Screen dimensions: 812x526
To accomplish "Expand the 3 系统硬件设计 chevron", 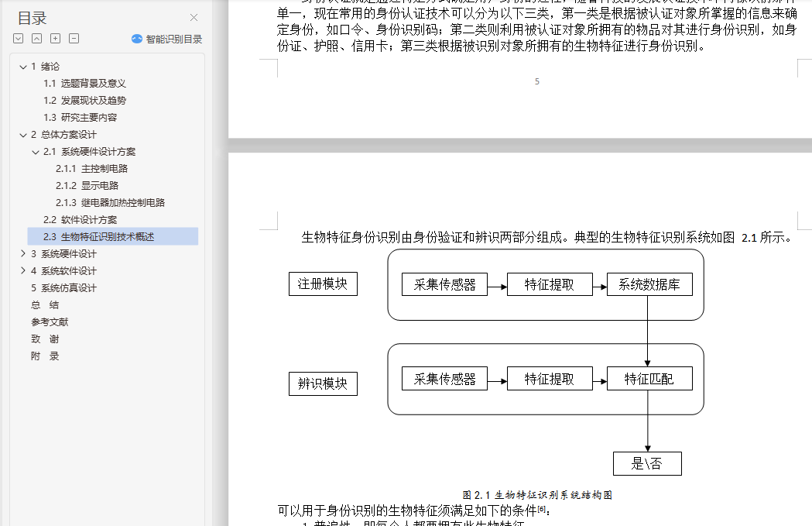I will 22,254.
